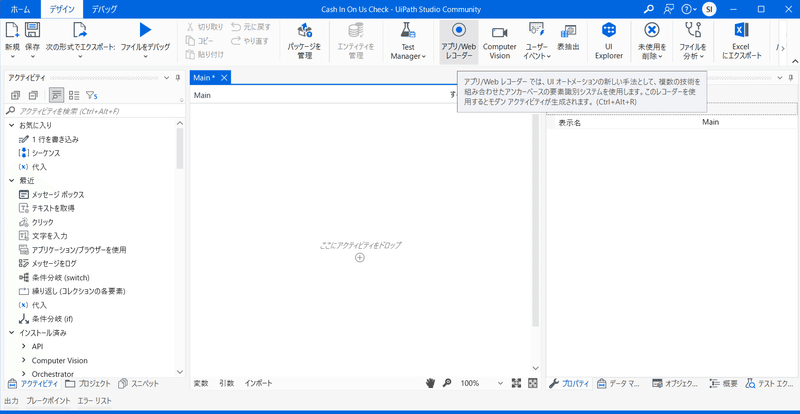Click fit to screen icon

tap(516, 383)
